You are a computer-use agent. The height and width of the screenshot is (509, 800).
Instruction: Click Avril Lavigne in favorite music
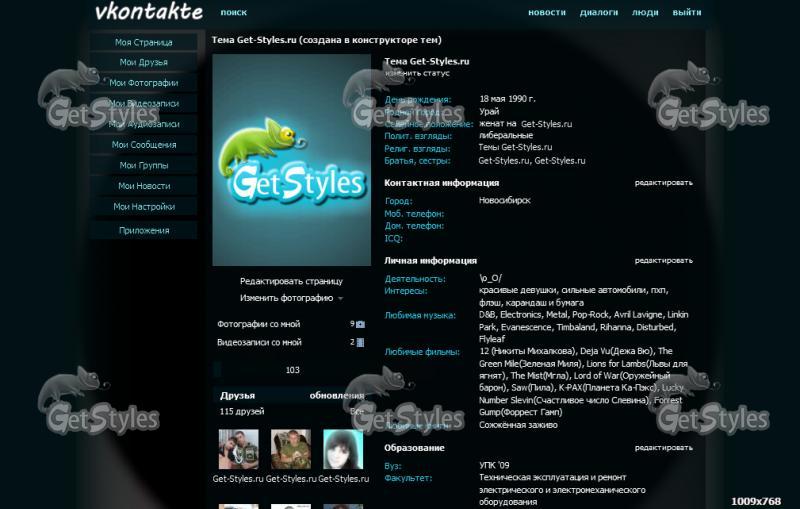(638, 315)
